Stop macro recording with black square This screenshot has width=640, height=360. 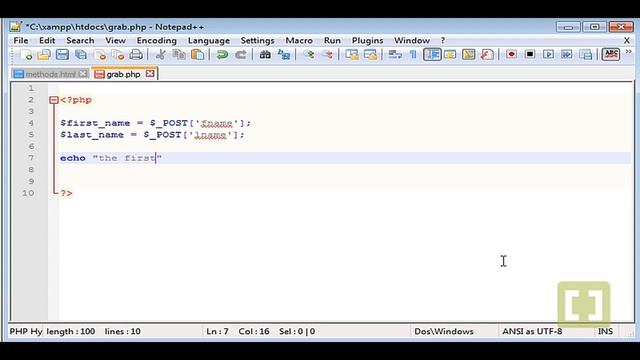530,55
